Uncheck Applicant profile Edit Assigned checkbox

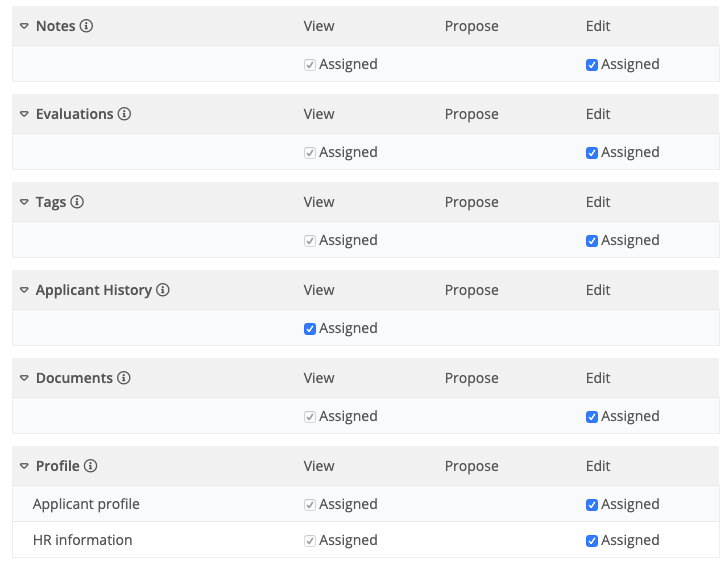pos(592,505)
